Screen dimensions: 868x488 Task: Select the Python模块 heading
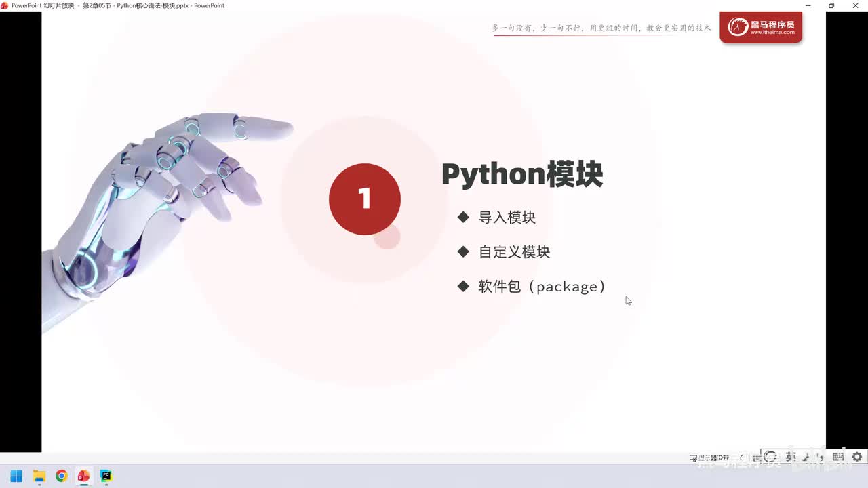(522, 174)
